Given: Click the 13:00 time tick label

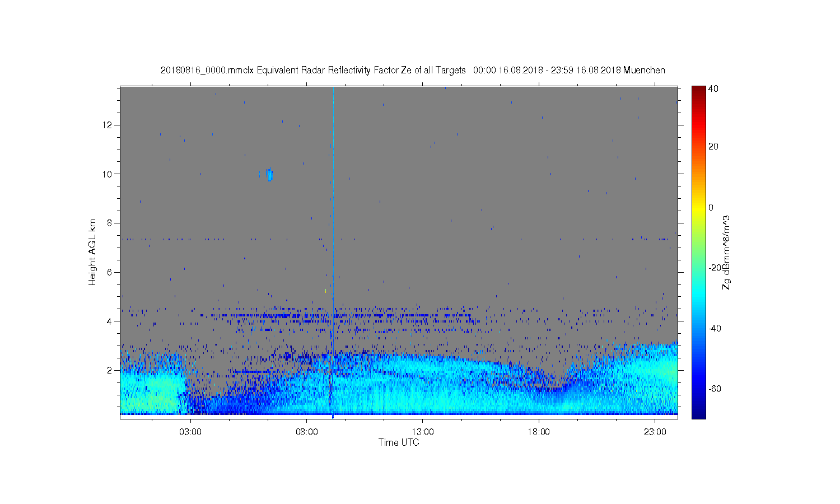Looking at the screenshot, I should pos(423,432).
